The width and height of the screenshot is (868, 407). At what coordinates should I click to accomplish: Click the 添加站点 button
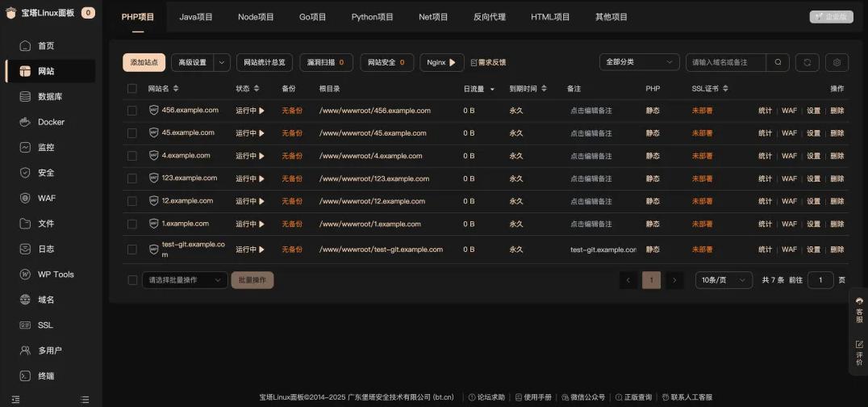pos(144,62)
